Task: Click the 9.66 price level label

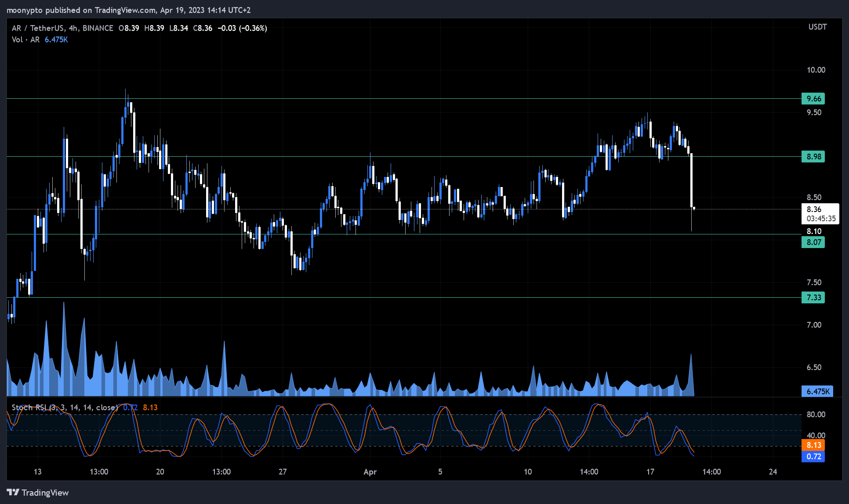Action: click(813, 99)
